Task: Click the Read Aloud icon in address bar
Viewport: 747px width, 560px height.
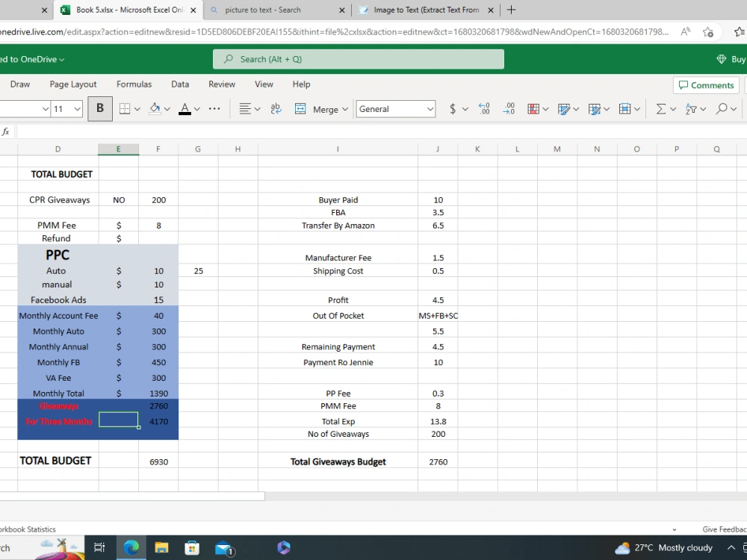Action: 686,32
